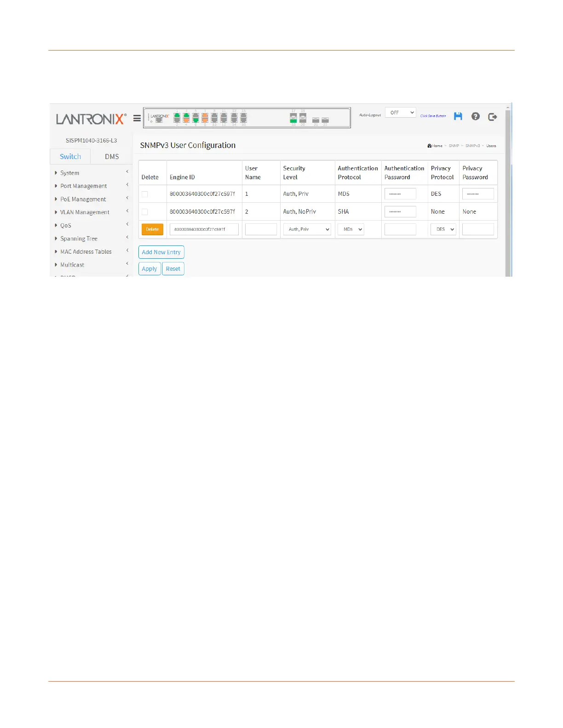Select SFP port 19 on the panel

click(x=303, y=115)
